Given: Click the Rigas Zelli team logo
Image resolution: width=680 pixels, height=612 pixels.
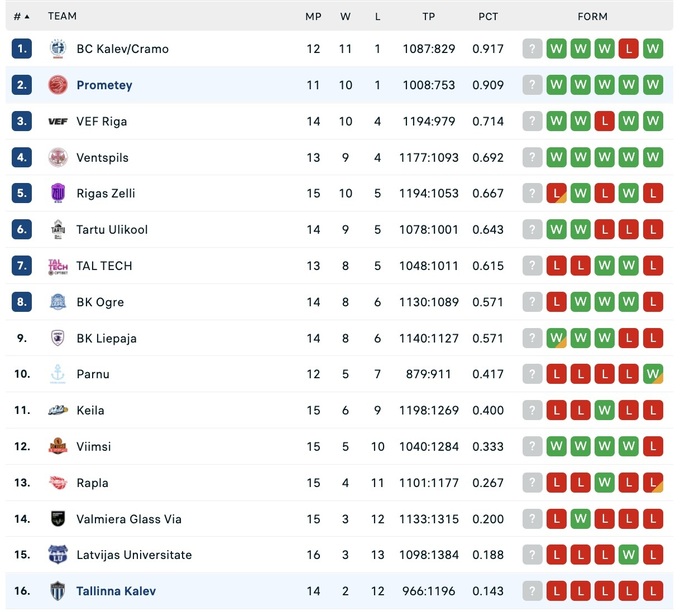Looking at the screenshot, I should [57, 193].
